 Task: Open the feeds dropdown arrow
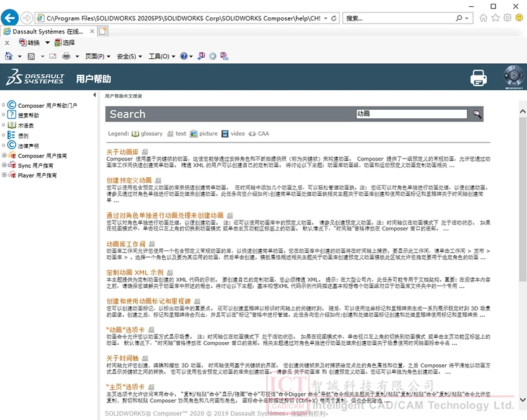tap(42, 56)
